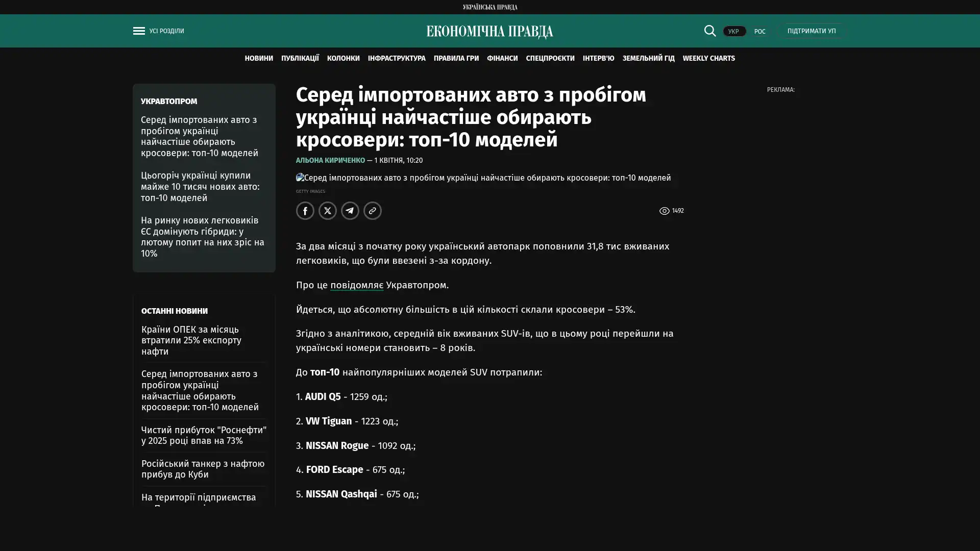Expand the Усі розділи menu
This screenshot has height=551, width=980.
click(x=166, y=31)
